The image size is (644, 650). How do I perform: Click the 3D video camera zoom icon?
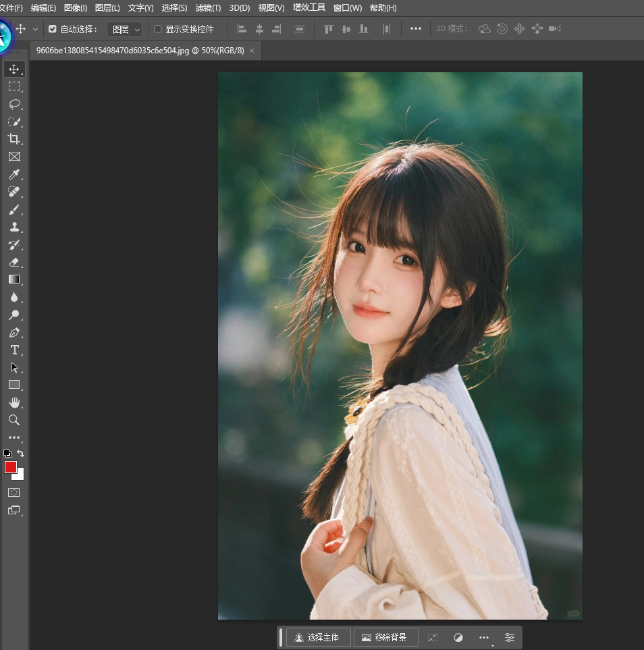[x=555, y=28]
